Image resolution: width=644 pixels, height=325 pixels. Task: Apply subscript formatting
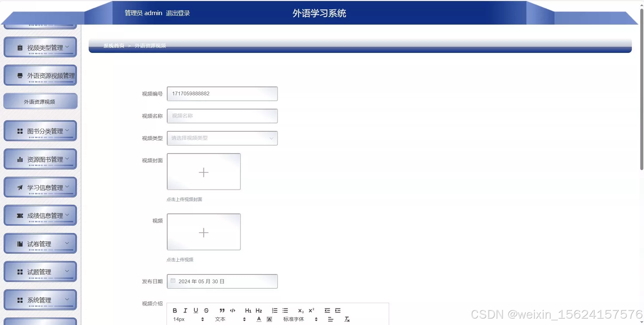(301, 311)
